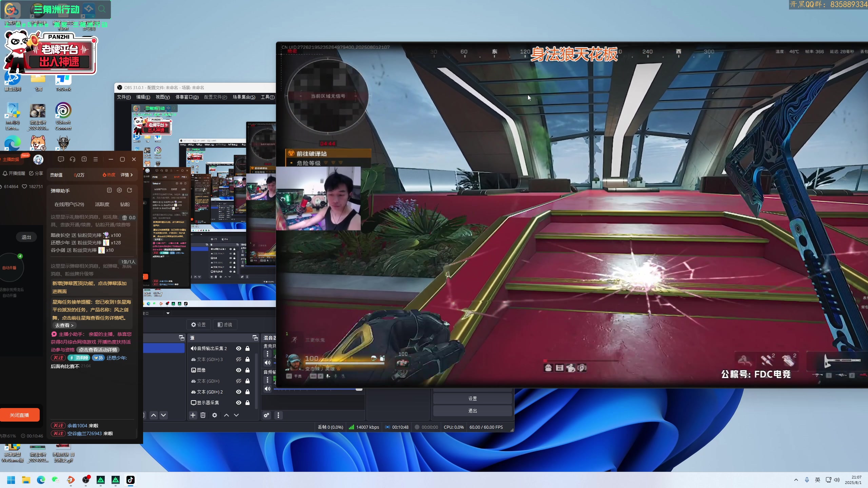
Task: Open Windows Start menu
Action: pyautogui.click(x=11, y=480)
